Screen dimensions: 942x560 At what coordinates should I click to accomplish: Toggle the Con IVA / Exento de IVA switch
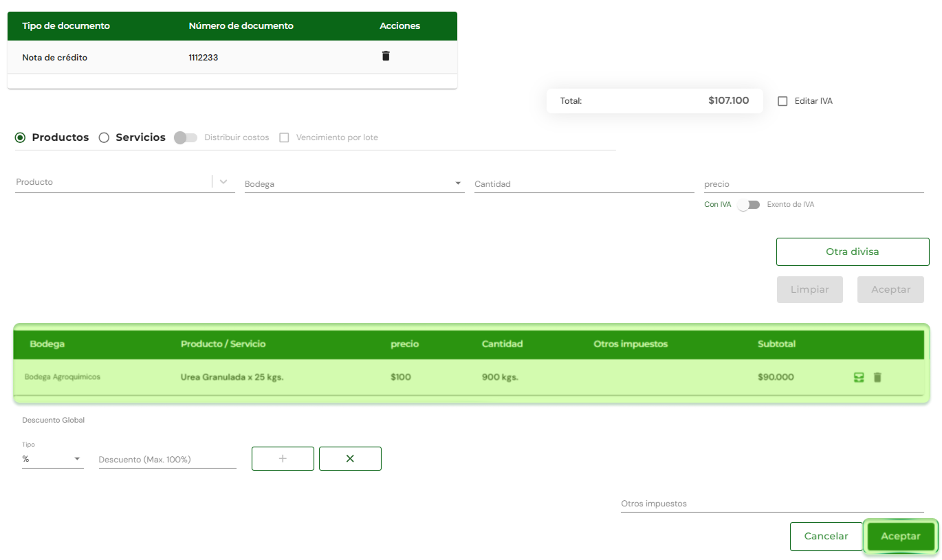pyautogui.click(x=749, y=205)
